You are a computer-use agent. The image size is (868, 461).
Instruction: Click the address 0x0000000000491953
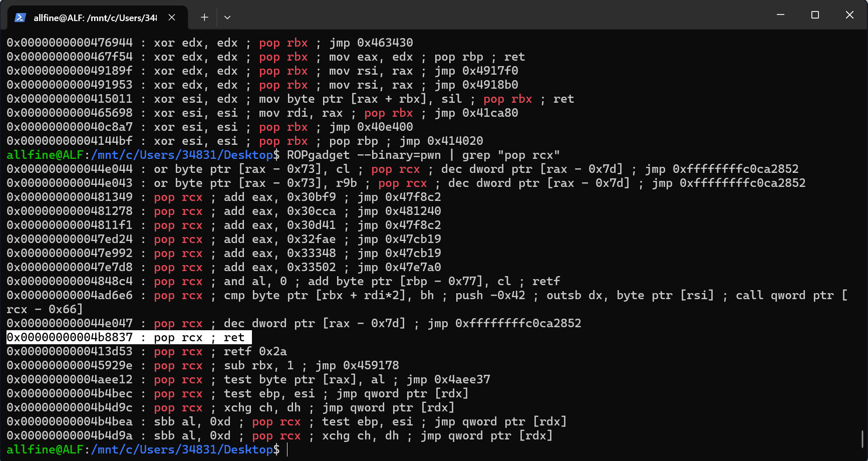tap(70, 85)
